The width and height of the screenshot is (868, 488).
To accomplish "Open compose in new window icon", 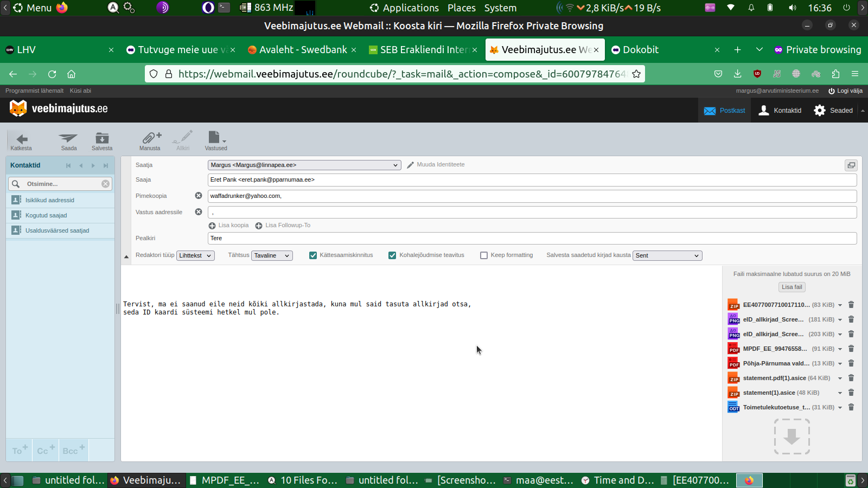I will [851, 165].
